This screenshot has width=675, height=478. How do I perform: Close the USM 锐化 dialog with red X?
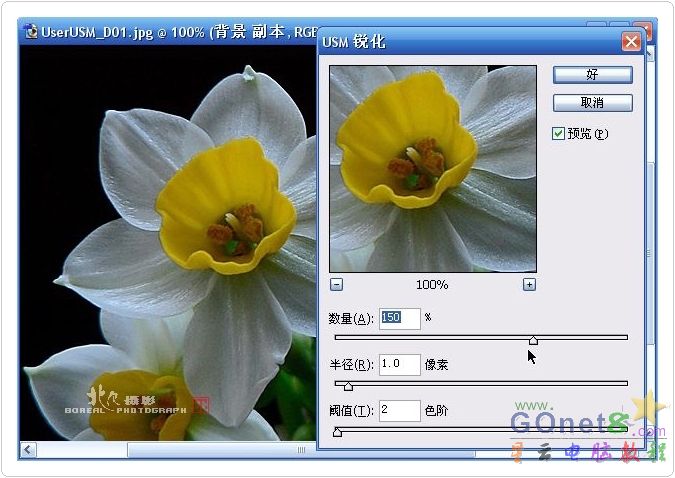tap(631, 42)
